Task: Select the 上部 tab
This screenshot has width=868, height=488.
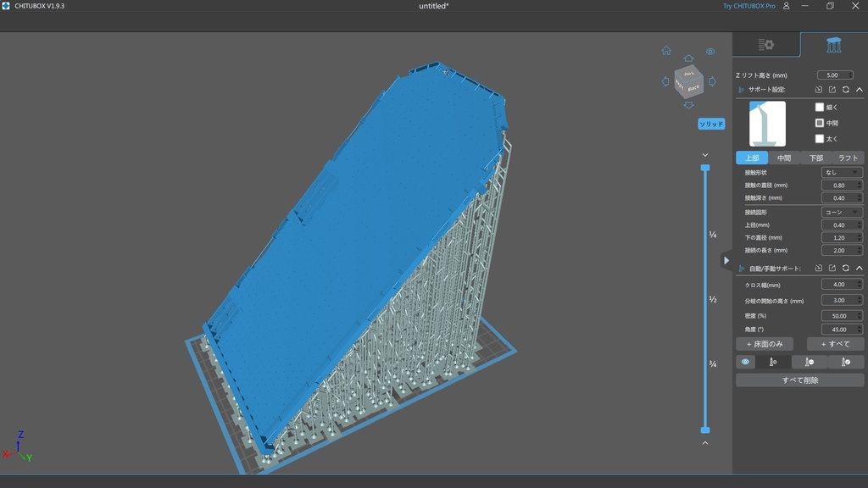Action: [752, 158]
